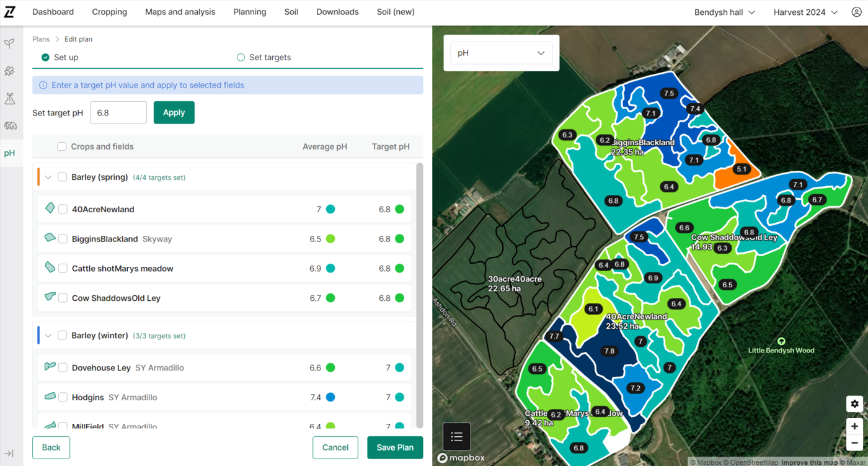Click the BigginsBlackland field shape icon

(x=50, y=238)
